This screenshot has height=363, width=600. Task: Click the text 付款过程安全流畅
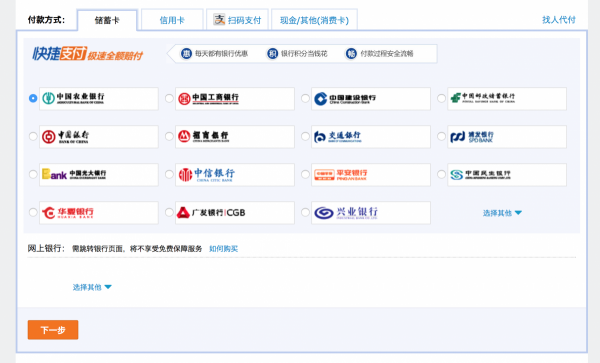pyautogui.click(x=387, y=54)
